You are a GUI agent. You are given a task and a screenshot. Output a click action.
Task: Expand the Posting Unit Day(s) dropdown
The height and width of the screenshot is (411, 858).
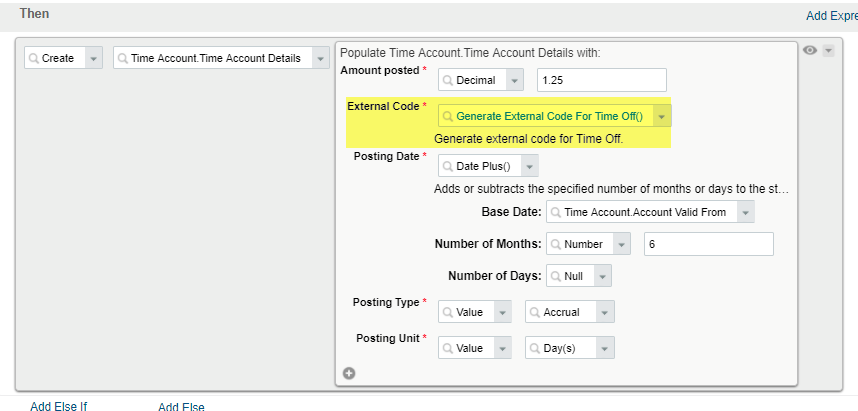(605, 349)
